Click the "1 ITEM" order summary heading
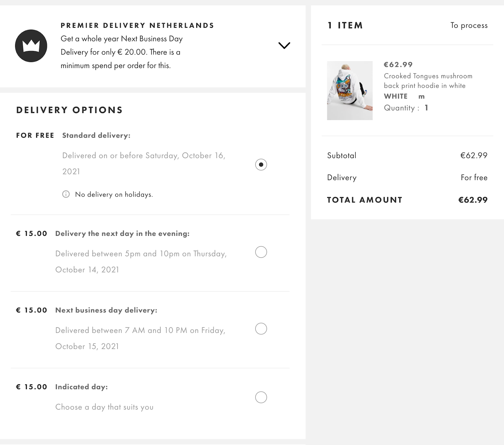Image resolution: width=504 pixels, height=445 pixels. (345, 26)
